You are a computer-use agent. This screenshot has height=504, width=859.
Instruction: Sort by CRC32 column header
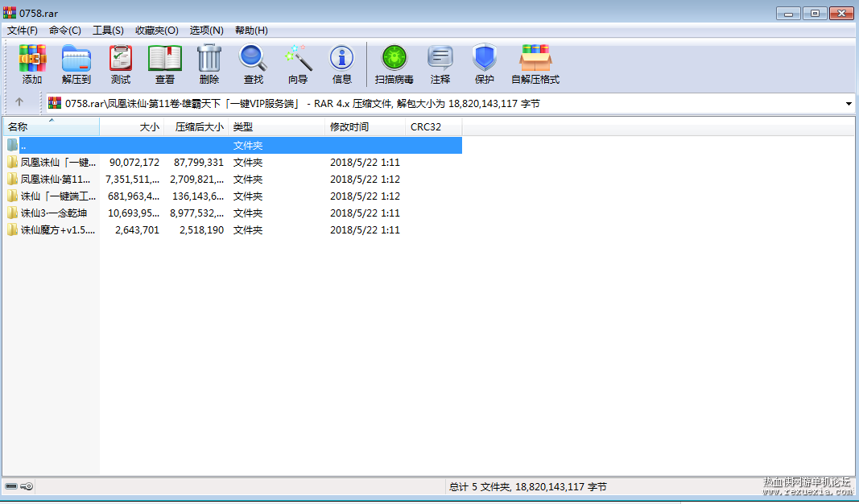(433, 127)
